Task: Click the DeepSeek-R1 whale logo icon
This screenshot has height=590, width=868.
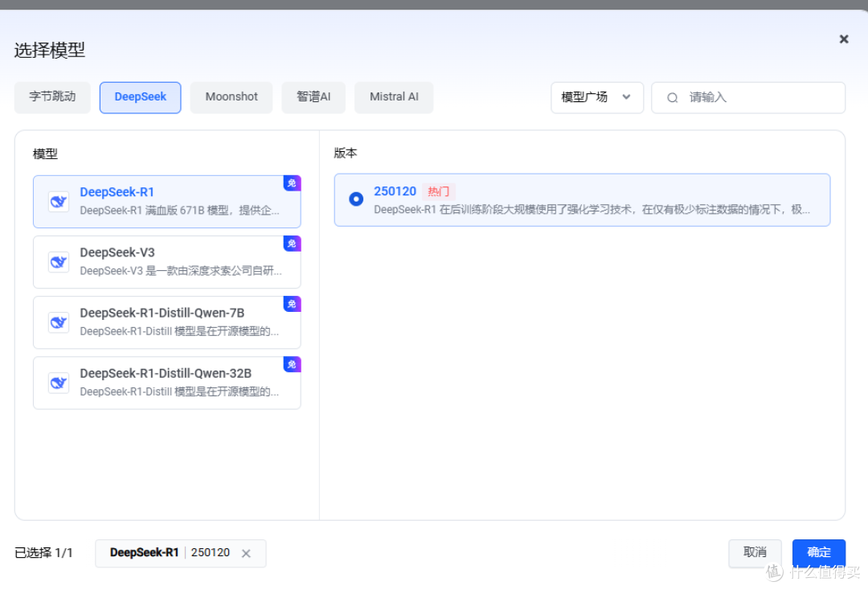Action: (x=58, y=201)
